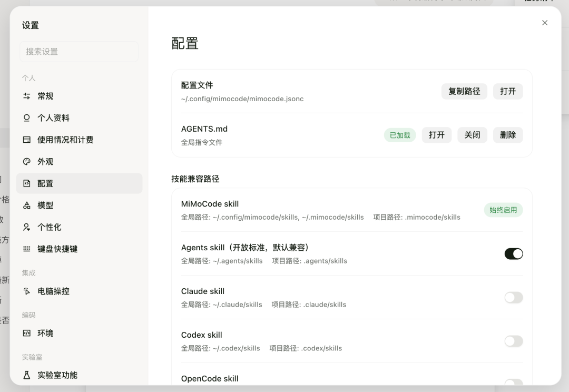Click the Codex skill path text
The height and width of the screenshot is (392, 569).
point(261,348)
